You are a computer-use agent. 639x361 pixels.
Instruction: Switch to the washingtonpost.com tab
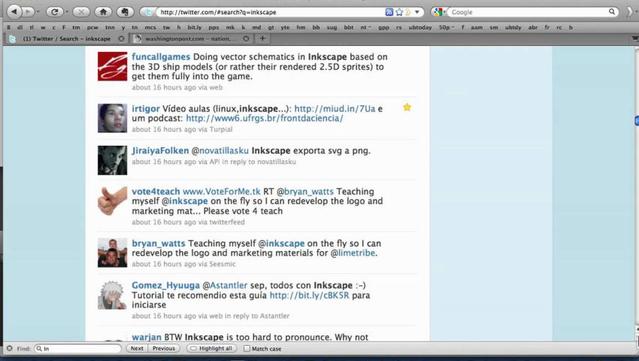(x=190, y=39)
